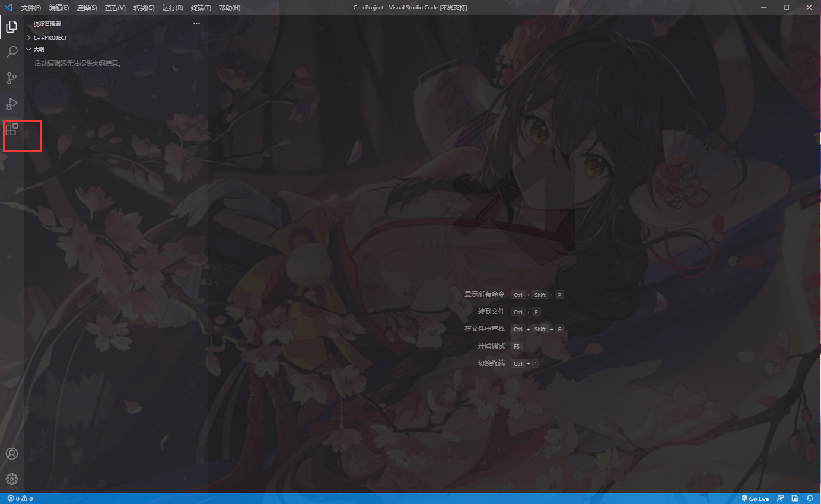Show problems from errors and warnings counter
Image resolution: width=821 pixels, height=504 pixels.
pyautogui.click(x=20, y=499)
